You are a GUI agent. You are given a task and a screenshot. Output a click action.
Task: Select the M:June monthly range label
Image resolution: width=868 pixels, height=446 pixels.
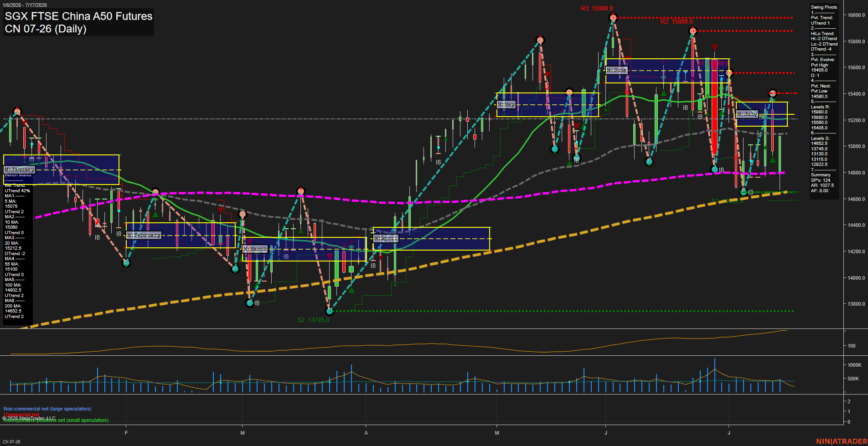pyautogui.click(x=617, y=70)
